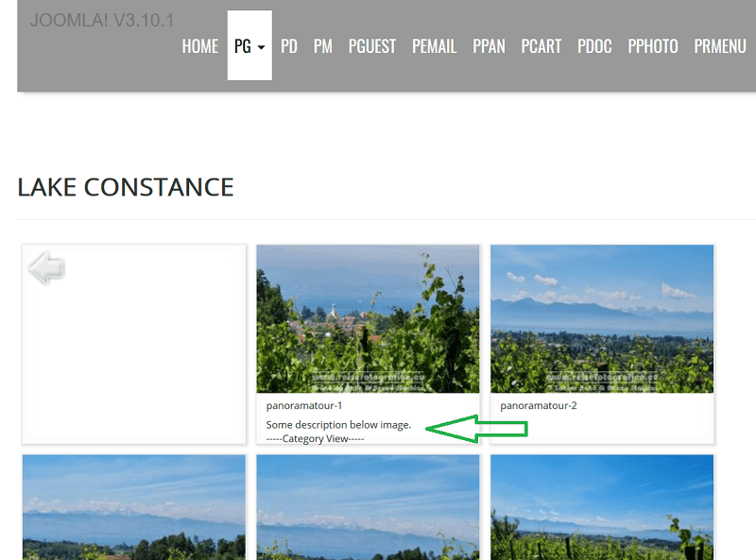
Task: Click the back arrow icon in gallery
Action: pos(46,268)
